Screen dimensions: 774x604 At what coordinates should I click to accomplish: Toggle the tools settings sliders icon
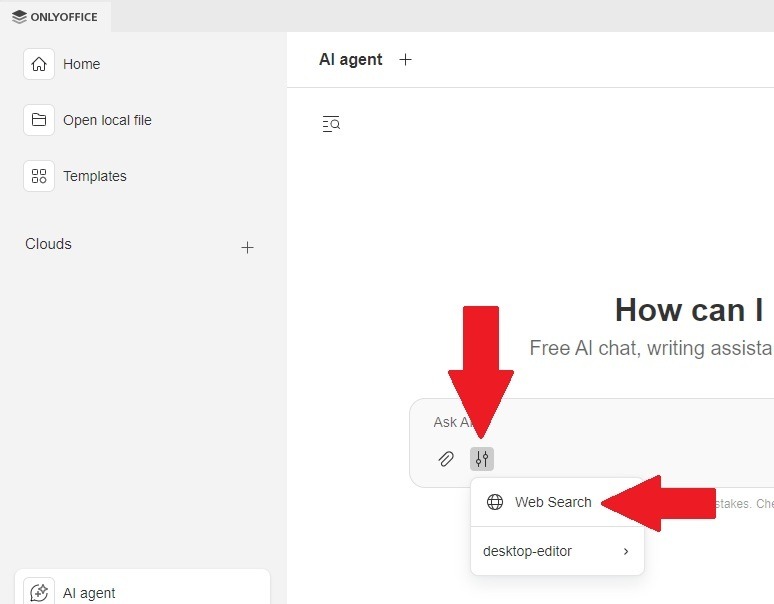click(x=482, y=459)
